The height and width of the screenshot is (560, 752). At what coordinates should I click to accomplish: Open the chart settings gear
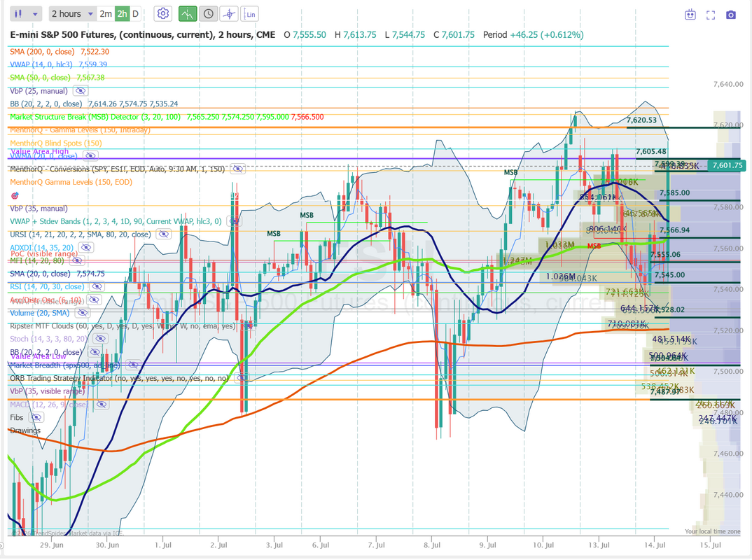(163, 13)
